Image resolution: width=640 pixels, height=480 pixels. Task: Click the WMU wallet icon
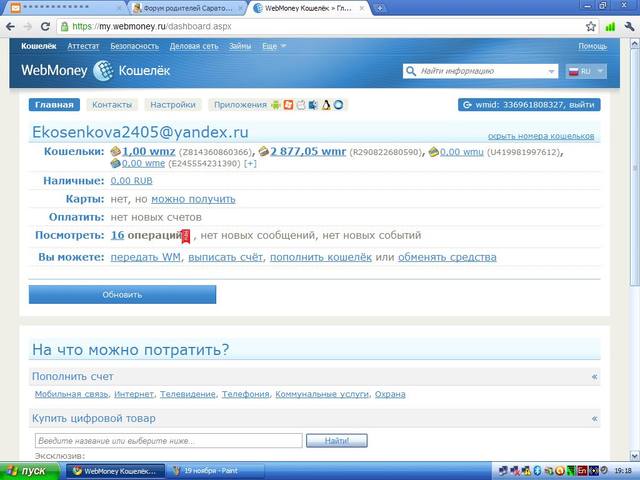pyautogui.click(x=433, y=152)
